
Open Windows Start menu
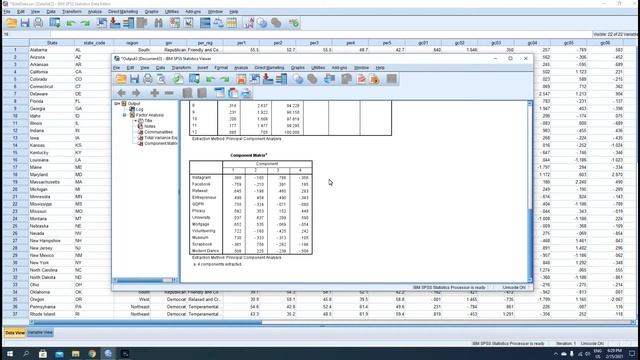(x=10, y=354)
